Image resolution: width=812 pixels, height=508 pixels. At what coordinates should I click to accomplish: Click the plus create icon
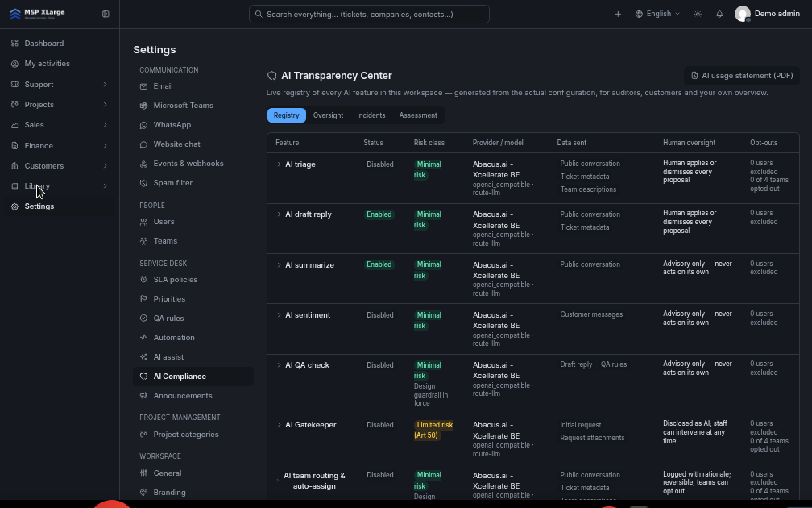[618, 14]
